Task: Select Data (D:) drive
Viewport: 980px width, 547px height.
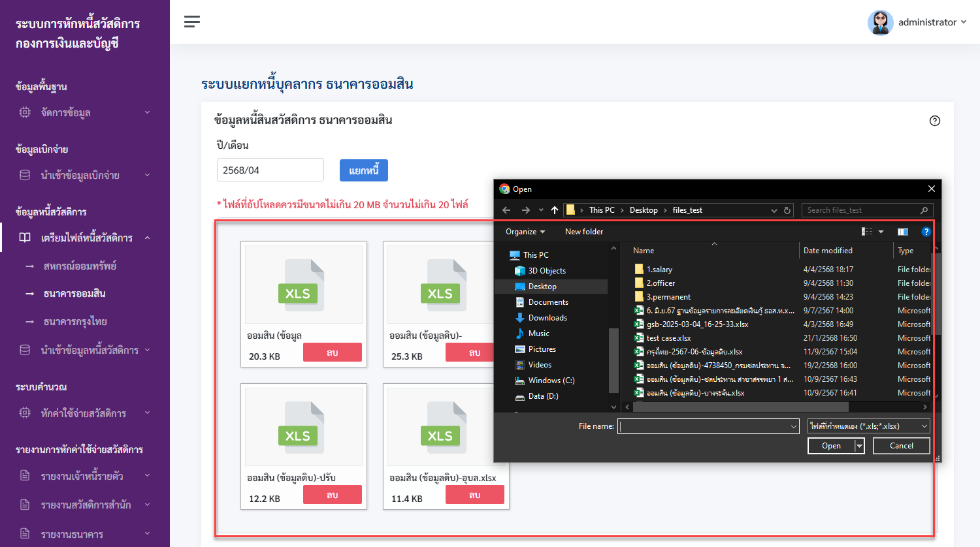Action: [x=543, y=396]
